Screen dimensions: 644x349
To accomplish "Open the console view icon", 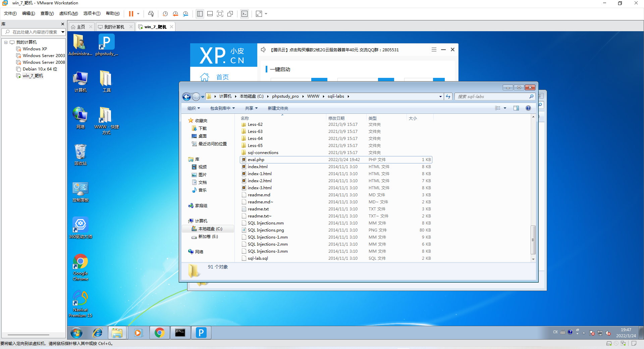I will 245,14.
